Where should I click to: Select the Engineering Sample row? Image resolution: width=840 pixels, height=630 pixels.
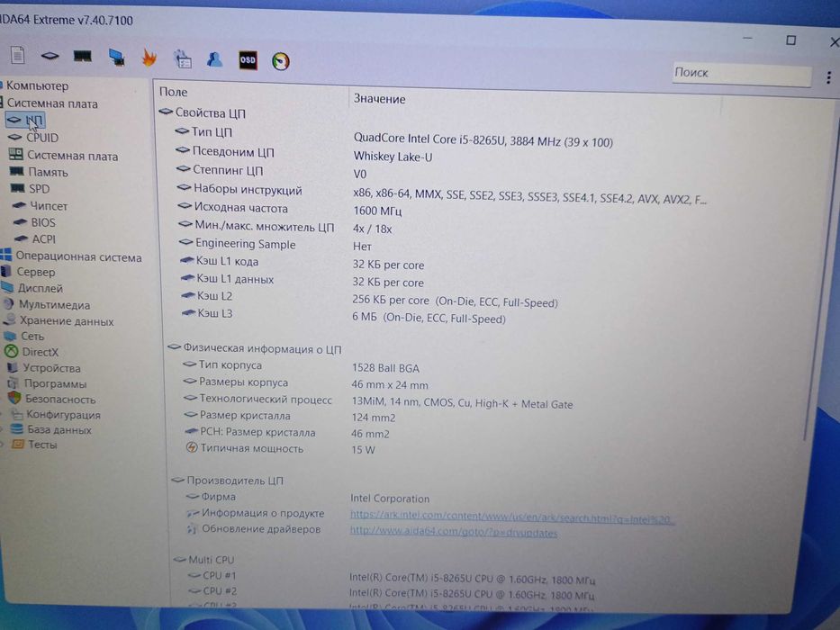coord(276,245)
